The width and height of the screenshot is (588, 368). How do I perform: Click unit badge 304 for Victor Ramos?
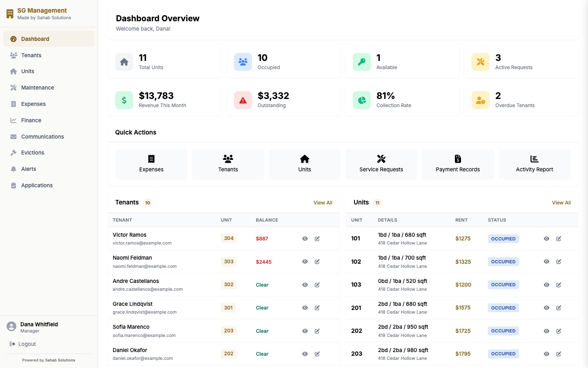coord(229,238)
